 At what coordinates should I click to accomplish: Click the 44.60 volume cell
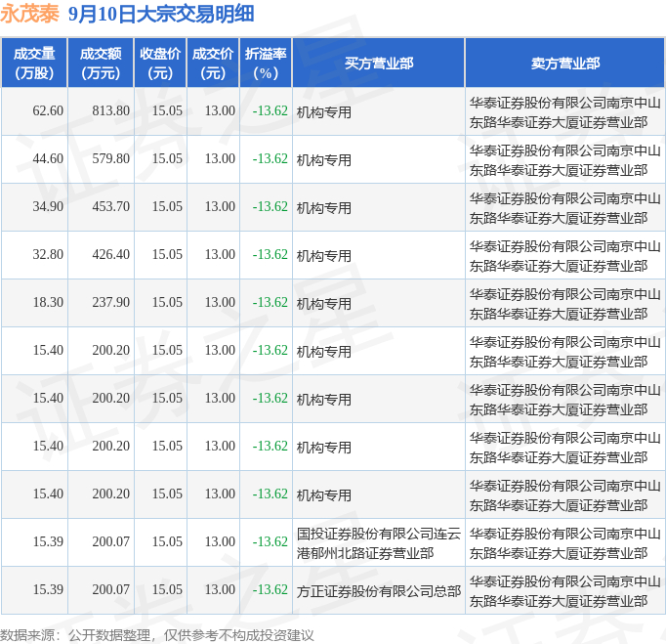[x=47, y=159]
